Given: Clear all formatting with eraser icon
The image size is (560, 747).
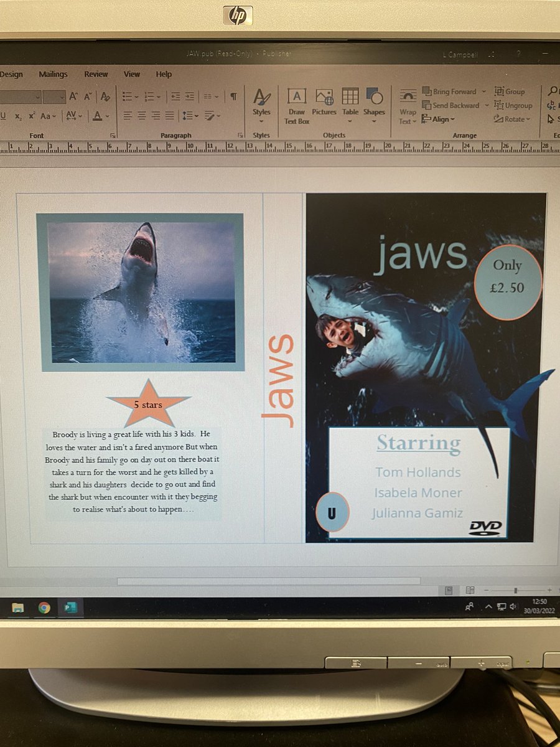Looking at the screenshot, I should [x=106, y=96].
